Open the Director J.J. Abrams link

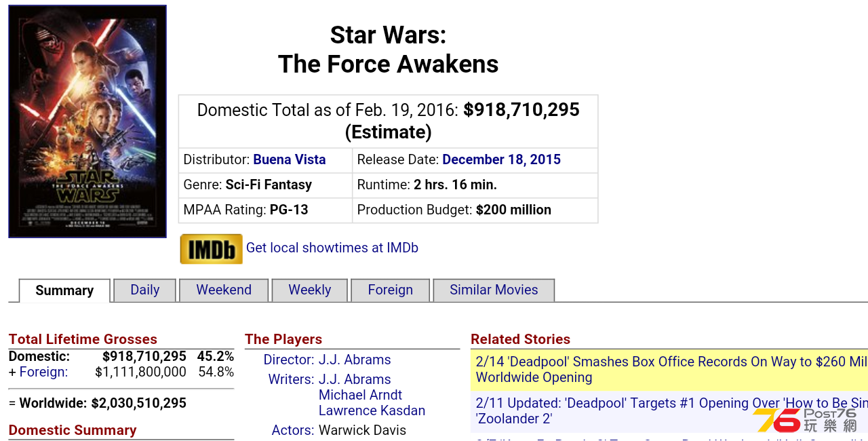point(355,360)
